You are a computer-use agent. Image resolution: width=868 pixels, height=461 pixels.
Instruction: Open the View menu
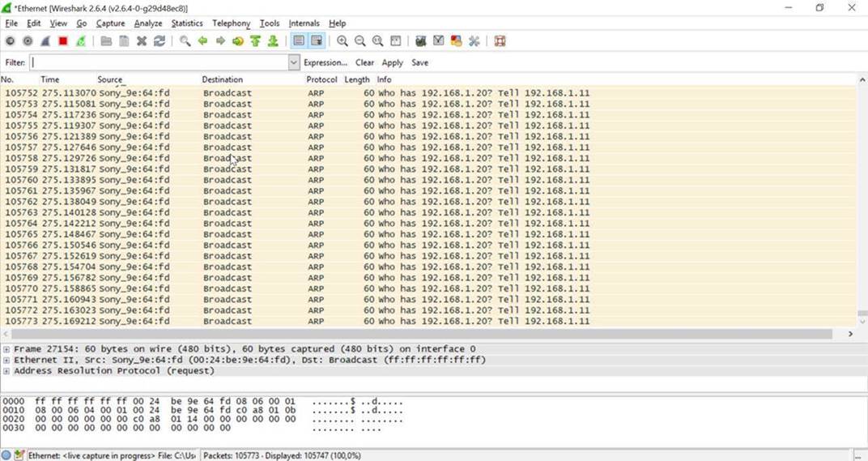(58, 23)
